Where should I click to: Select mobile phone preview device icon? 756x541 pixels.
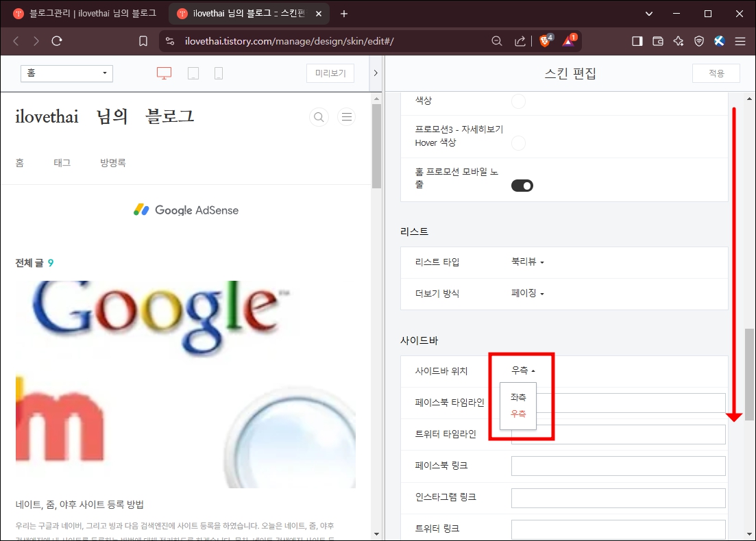219,73
